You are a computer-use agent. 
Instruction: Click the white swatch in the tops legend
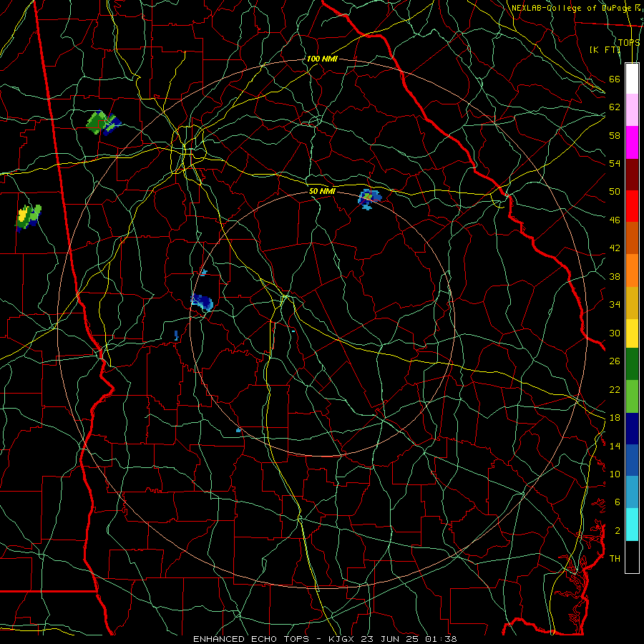[x=632, y=79]
